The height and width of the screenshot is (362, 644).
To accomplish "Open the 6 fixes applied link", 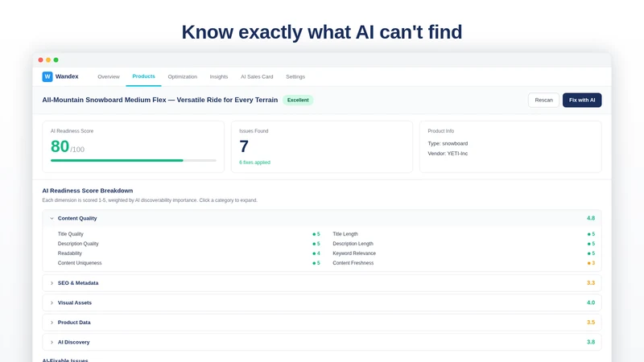I will coord(254,162).
